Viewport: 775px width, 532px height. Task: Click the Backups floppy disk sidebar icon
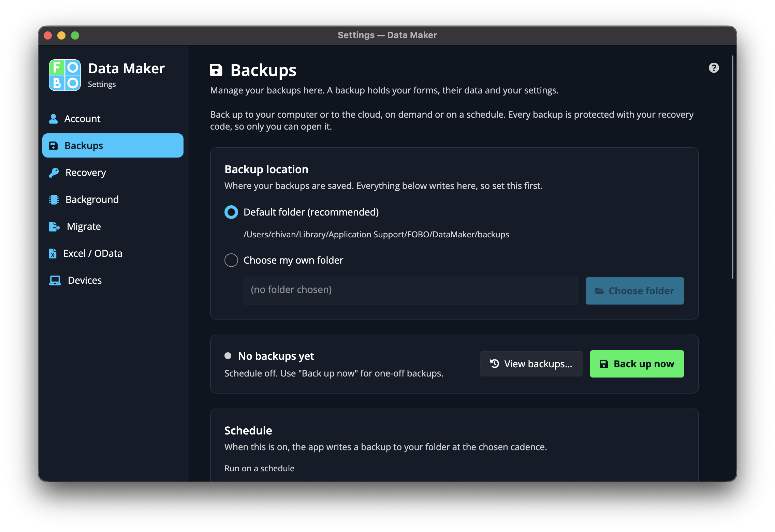pos(54,146)
